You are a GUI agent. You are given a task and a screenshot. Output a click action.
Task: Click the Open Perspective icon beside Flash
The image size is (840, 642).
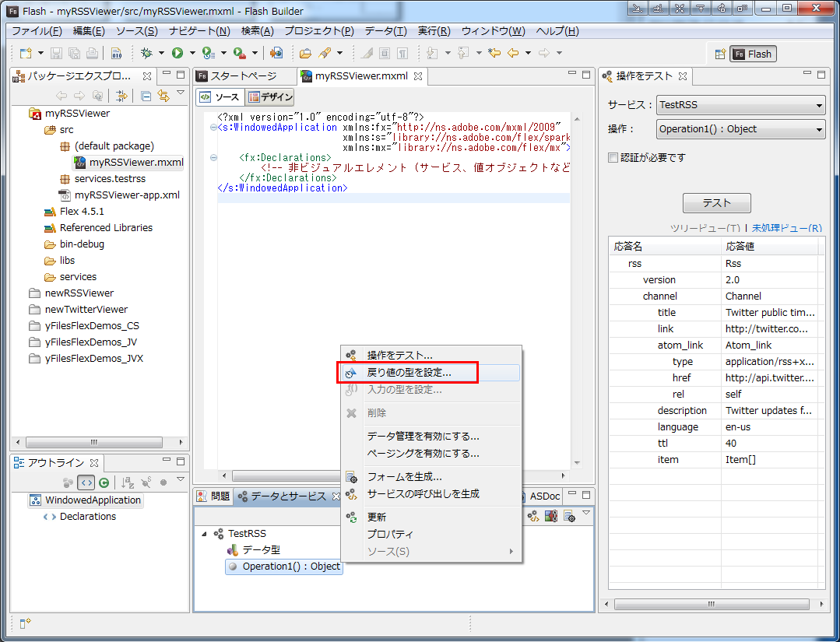click(x=720, y=54)
